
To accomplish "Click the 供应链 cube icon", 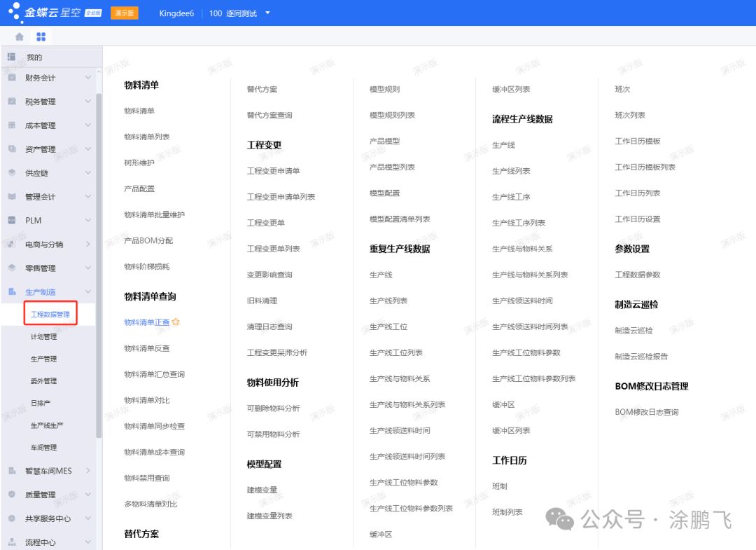I will tap(12, 173).
